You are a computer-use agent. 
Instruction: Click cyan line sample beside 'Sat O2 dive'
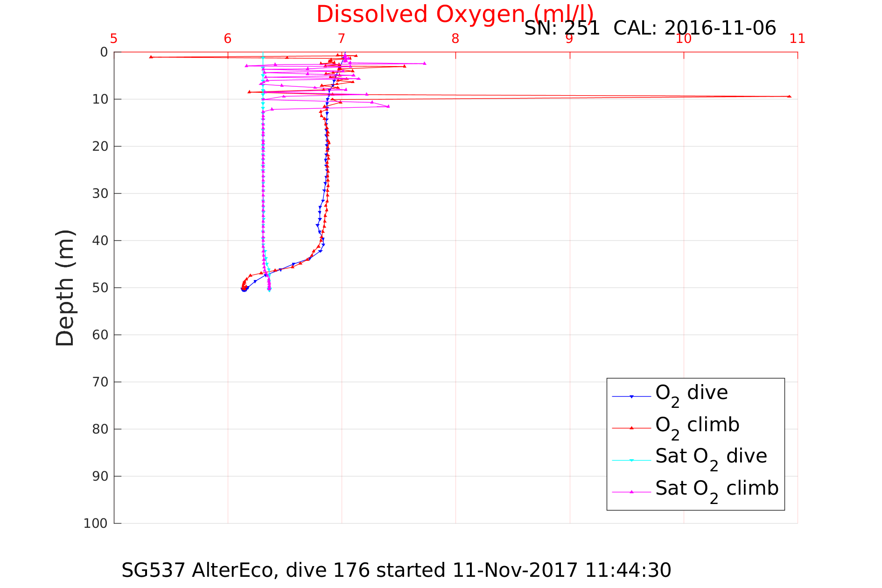coord(631,460)
